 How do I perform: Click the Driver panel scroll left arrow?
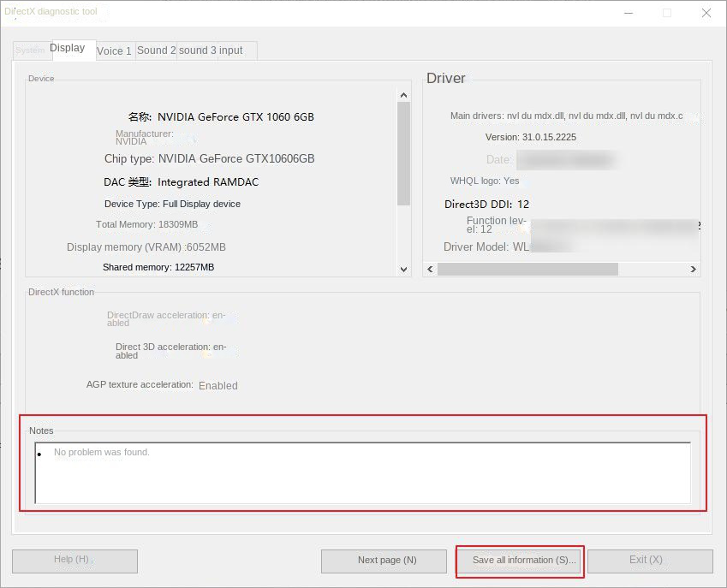[431, 269]
